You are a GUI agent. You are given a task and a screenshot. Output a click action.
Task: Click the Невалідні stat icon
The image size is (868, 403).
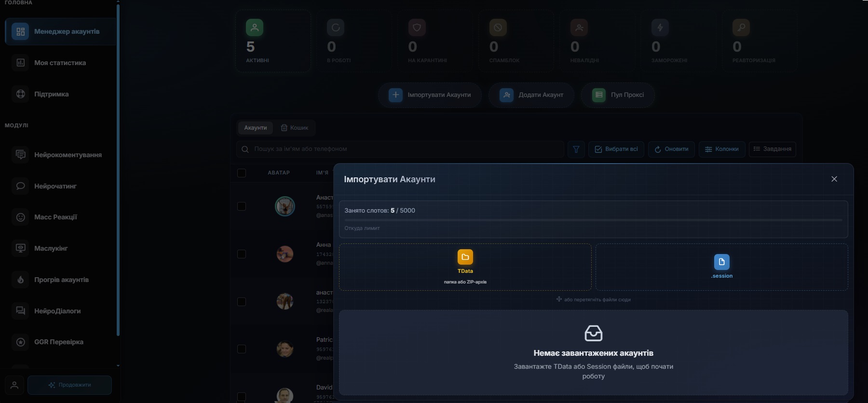(x=579, y=27)
